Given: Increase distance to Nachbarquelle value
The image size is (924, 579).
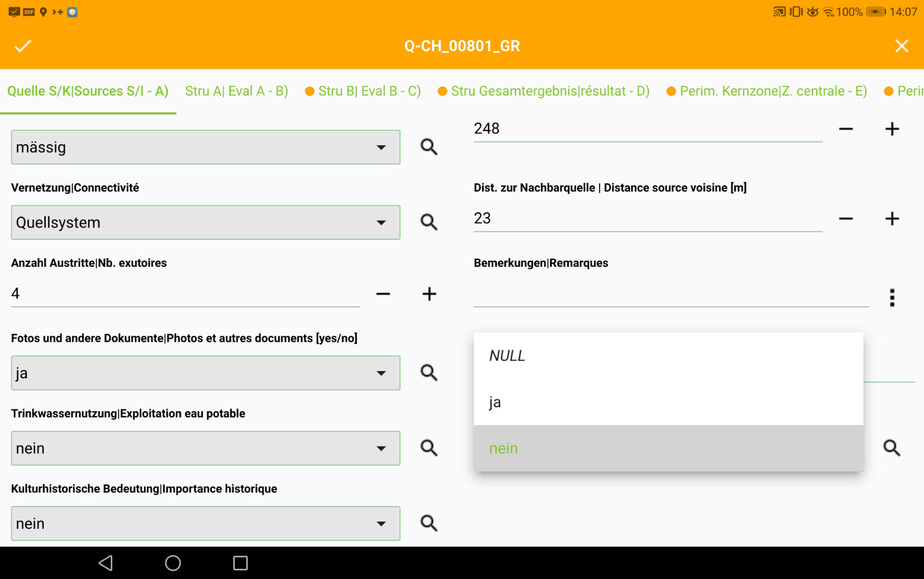Looking at the screenshot, I should pyautogui.click(x=892, y=219).
